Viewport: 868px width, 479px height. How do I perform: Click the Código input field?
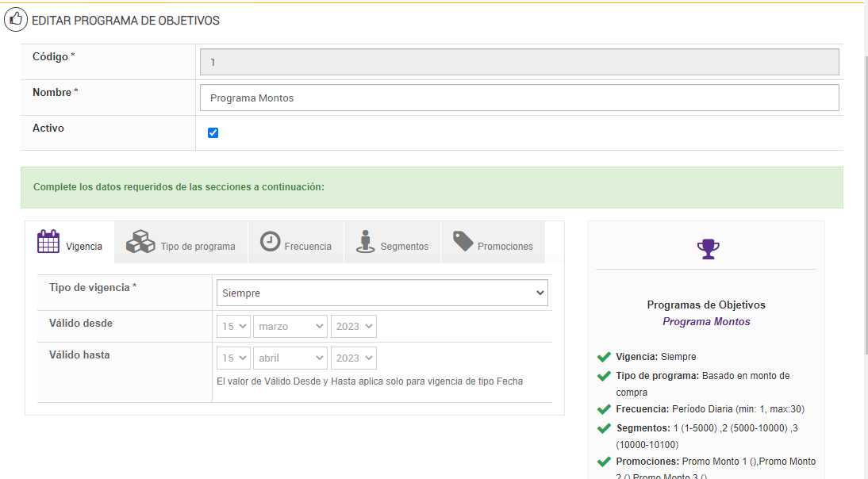pos(519,62)
